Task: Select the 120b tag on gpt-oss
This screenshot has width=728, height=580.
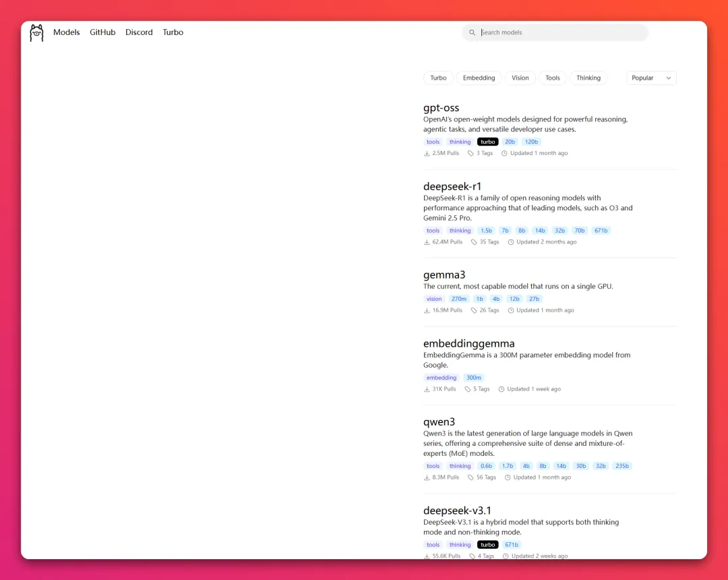Action: coord(532,142)
